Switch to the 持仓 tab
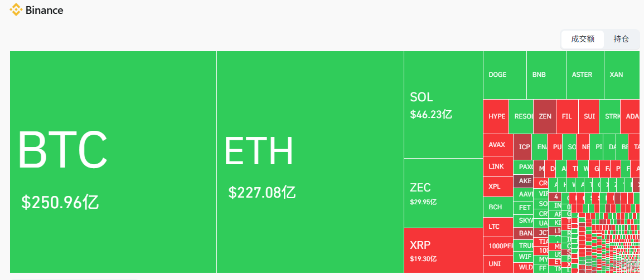Image resolution: width=644 pixels, height=280 pixels. (x=621, y=39)
